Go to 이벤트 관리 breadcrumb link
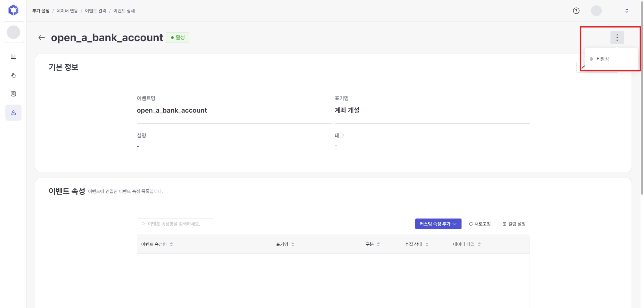The width and height of the screenshot is (644, 308). 96,11
